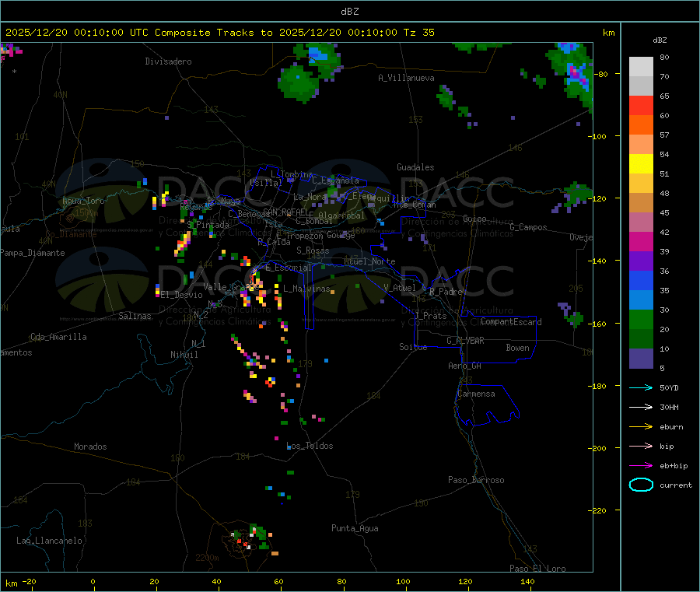The height and width of the screenshot is (592, 700).
Task: Click the Paso_El_Loro map label
Action: tap(537, 569)
